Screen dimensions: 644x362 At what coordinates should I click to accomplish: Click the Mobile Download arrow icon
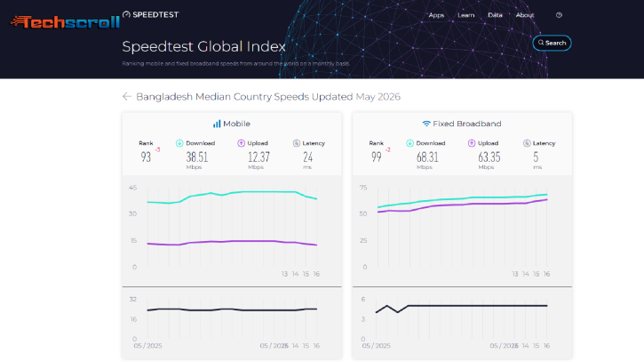click(179, 143)
